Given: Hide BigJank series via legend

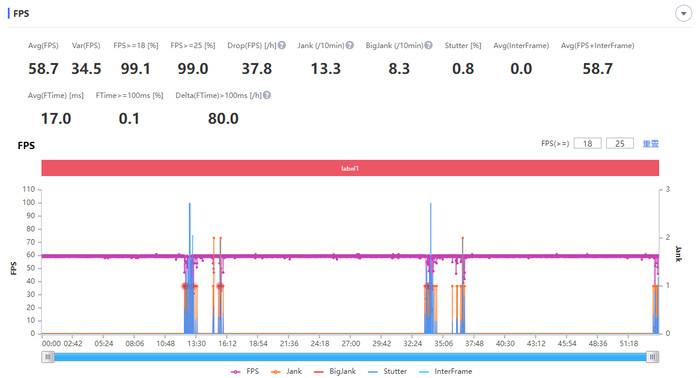Looking at the screenshot, I should pos(335,371).
